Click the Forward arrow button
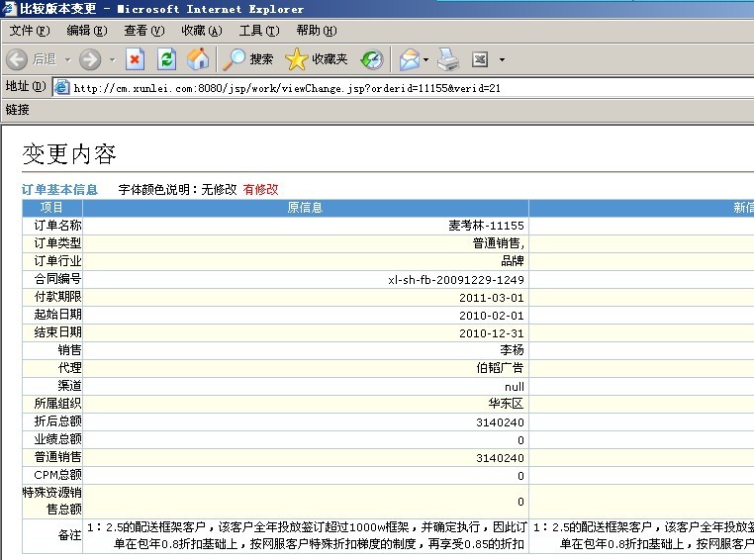The width and height of the screenshot is (754, 560). point(90,59)
